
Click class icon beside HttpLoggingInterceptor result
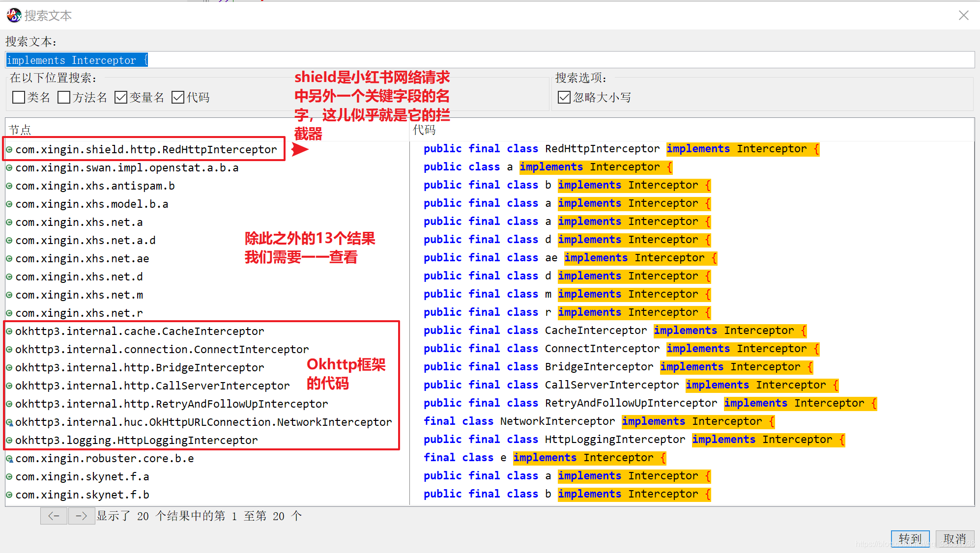pyautogui.click(x=9, y=441)
